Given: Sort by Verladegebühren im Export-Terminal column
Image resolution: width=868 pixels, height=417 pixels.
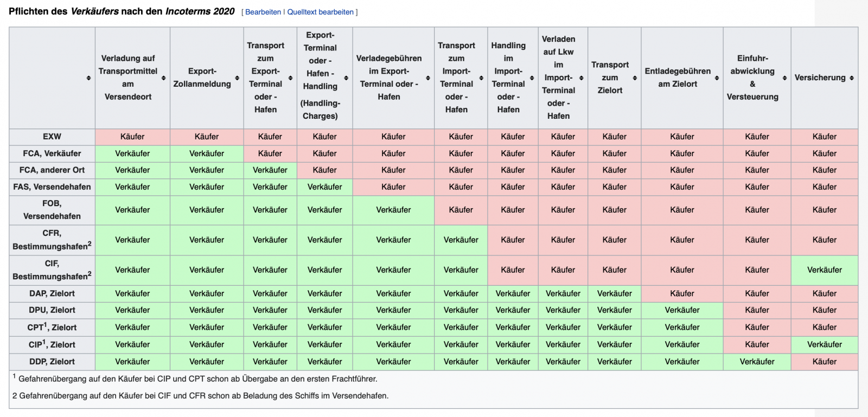Looking at the screenshot, I should [427, 78].
